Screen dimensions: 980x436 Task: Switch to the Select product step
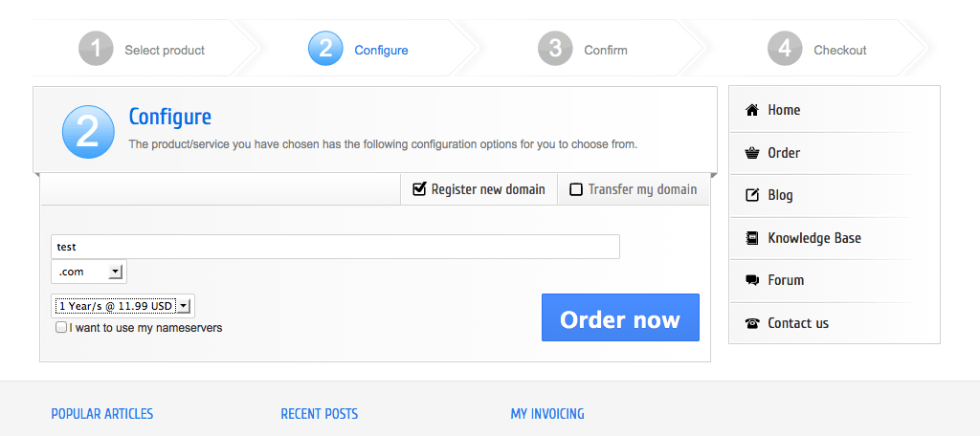[x=164, y=50]
